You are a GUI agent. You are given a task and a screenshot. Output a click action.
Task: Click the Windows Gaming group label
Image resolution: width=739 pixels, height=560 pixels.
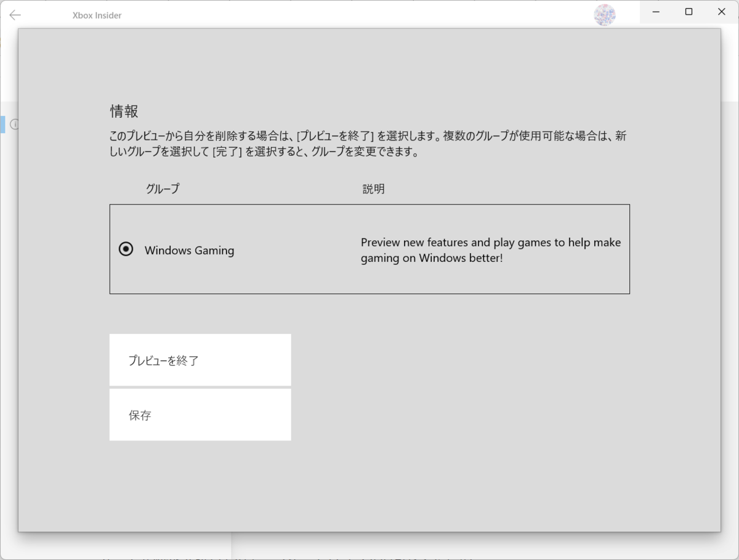[190, 251]
